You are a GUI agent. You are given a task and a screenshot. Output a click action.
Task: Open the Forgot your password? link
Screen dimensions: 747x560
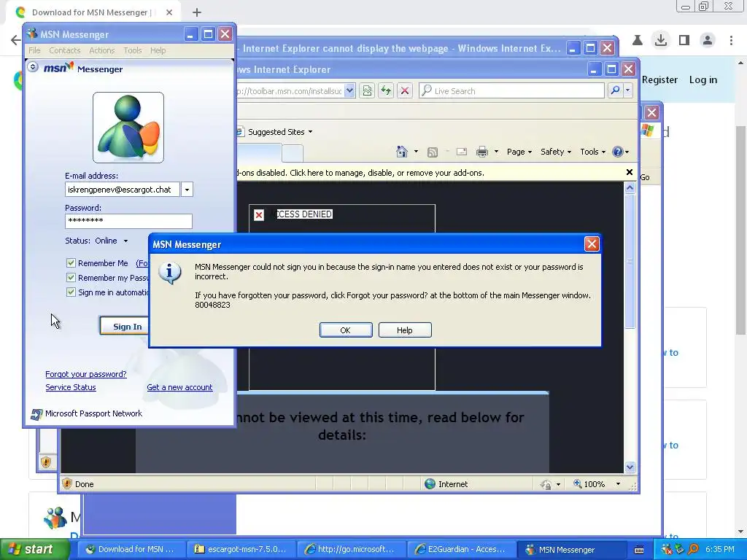coord(86,374)
